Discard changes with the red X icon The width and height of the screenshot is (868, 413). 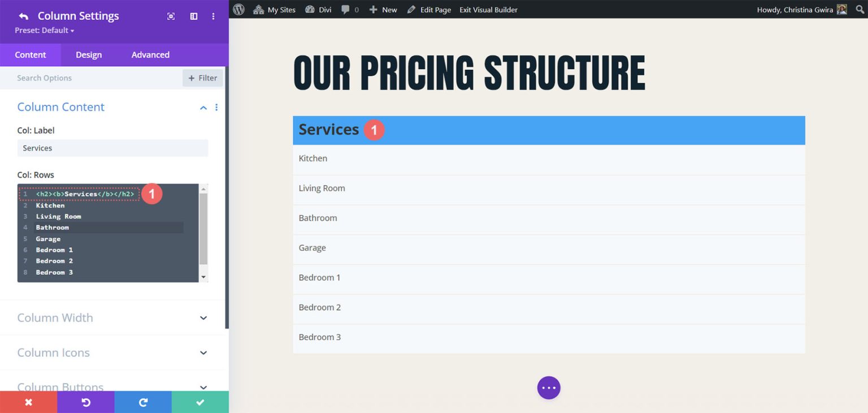pyautogui.click(x=28, y=402)
